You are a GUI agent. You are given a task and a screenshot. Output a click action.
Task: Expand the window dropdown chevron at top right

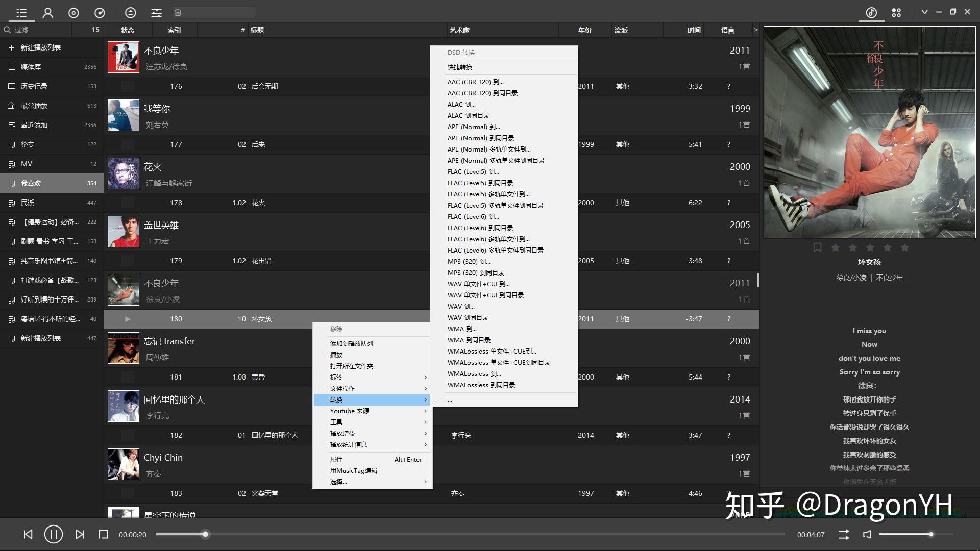[x=925, y=11]
